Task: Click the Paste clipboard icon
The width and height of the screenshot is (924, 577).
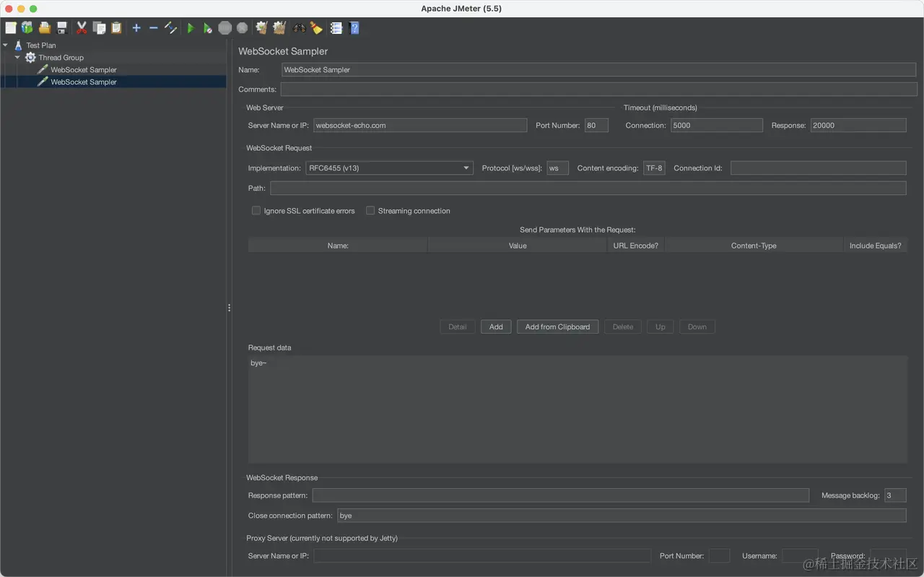Action: [x=116, y=28]
